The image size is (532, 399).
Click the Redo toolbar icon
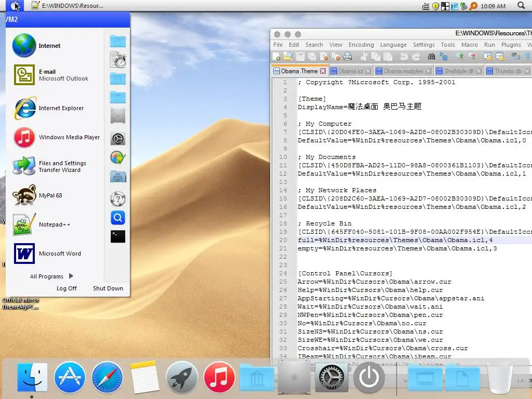coord(416,57)
